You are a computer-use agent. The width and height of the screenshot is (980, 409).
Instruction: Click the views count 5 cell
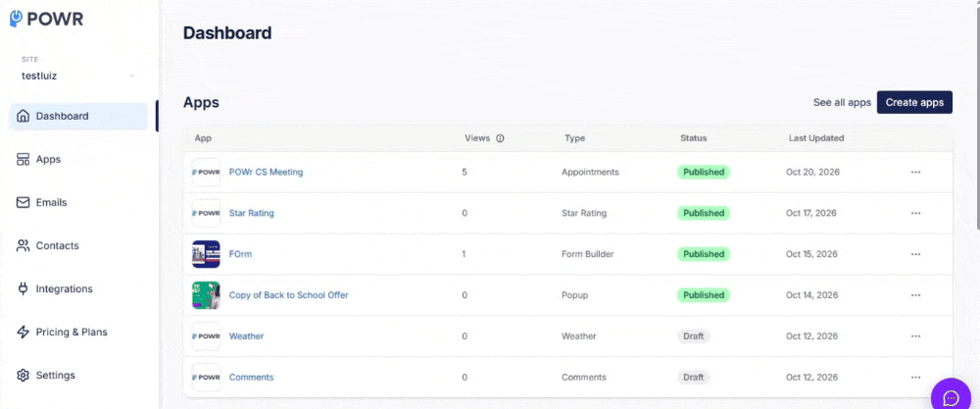[x=465, y=172]
